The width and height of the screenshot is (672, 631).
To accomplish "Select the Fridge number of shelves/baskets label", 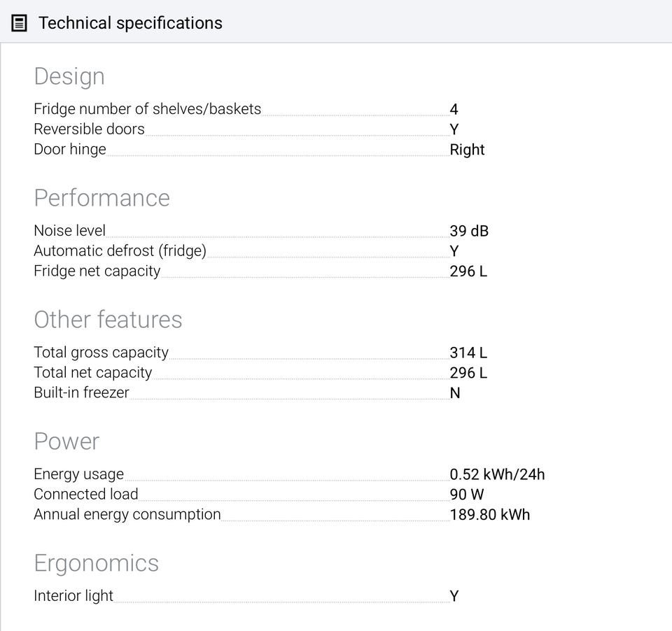I will tap(147, 109).
